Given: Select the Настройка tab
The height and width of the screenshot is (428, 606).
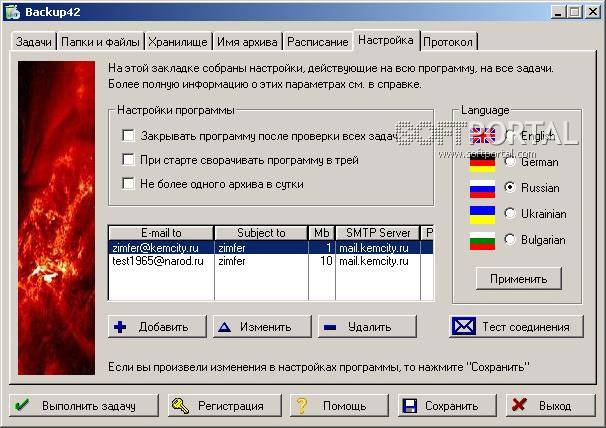Looking at the screenshot, I should (x=386, y=40).
